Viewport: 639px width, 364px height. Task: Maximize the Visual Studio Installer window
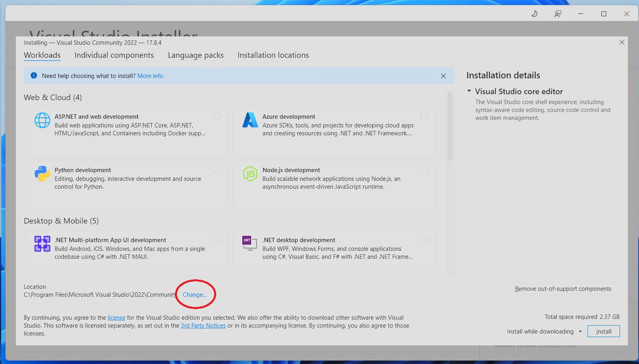(604, 14)
